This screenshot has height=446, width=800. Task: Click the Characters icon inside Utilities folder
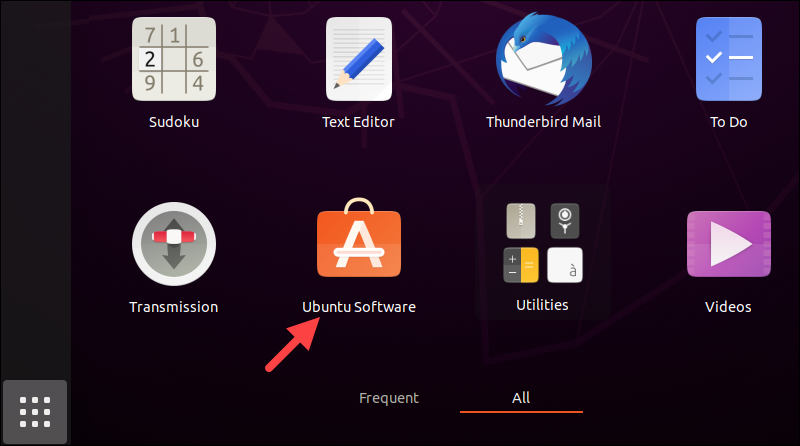(x=565, y=265)
